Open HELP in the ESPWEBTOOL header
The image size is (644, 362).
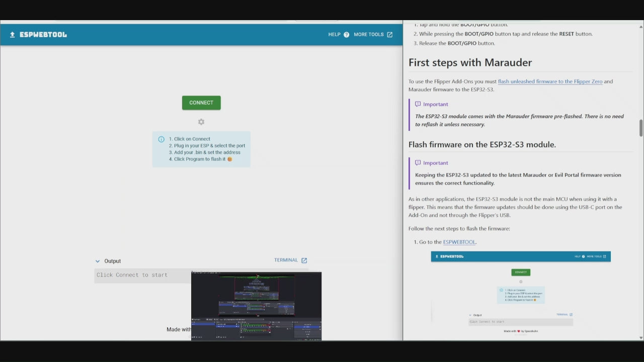click(x=334, y=35)
